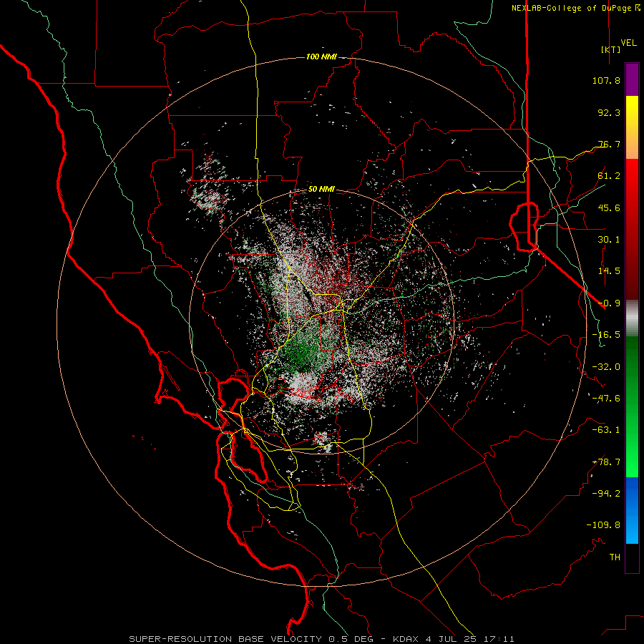Select the 30.1 velocity scale value
The image size is (644, 644).
click(609, 240)
